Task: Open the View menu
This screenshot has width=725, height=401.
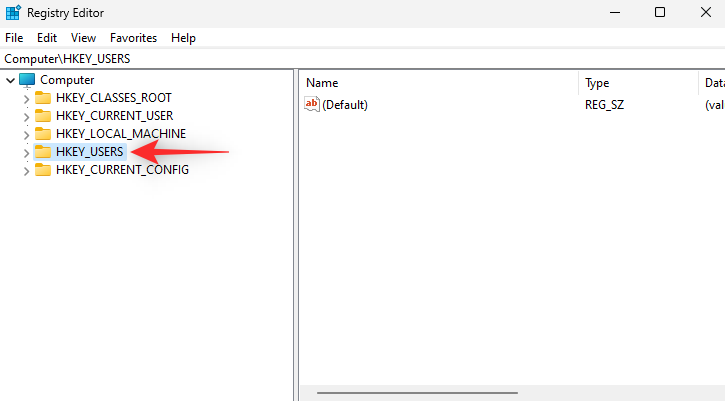Action: (x=83, y=38)
